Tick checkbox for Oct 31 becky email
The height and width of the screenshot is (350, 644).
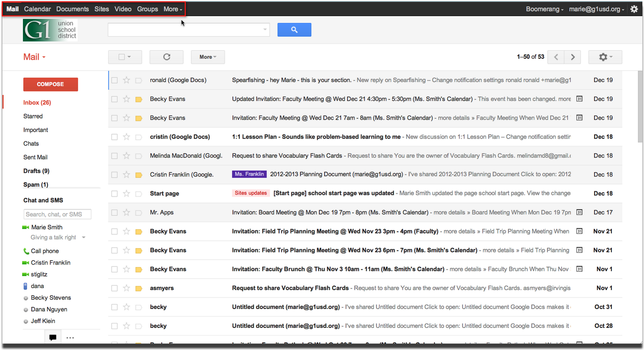(114, 307)
